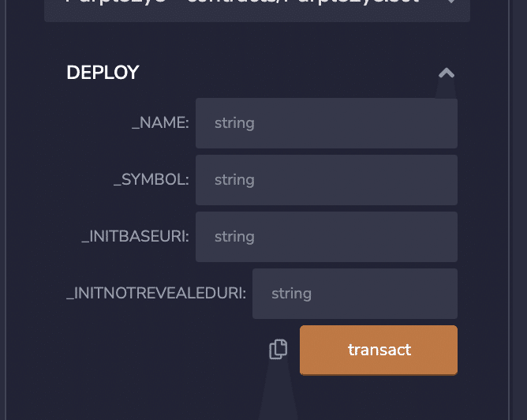
Task: Click the string placeholder in _NAME field
Action: pyautogui.click(x=234, y=123)
